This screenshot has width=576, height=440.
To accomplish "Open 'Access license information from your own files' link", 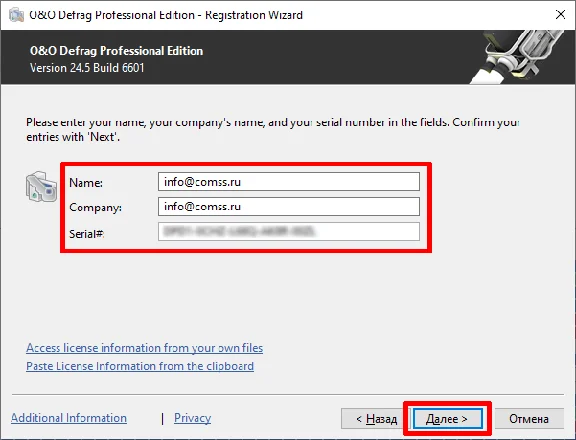I will point(144,348).
